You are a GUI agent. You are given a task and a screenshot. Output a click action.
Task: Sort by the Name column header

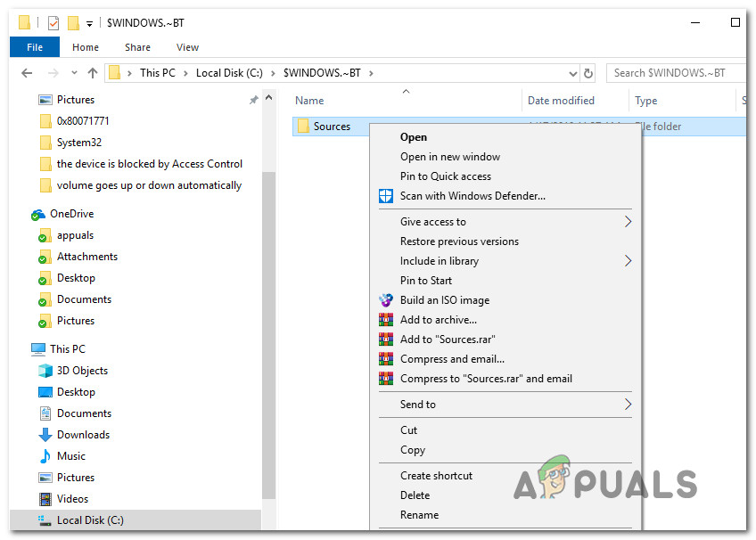[x=309, y=101]
